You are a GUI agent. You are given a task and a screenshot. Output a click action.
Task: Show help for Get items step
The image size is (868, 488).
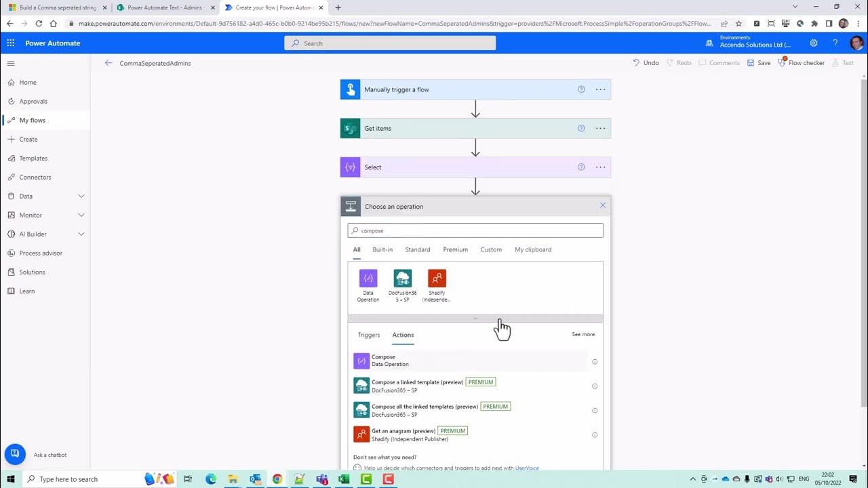click(581, 128)
